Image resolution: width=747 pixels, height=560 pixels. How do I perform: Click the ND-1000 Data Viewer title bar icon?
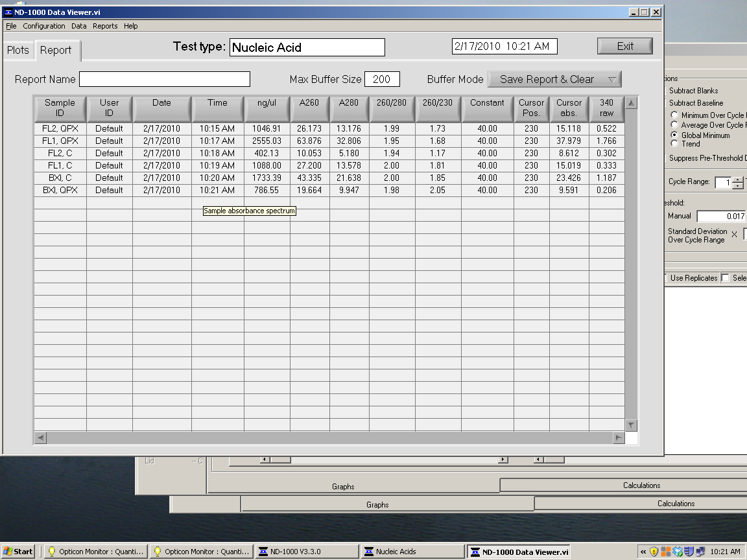pos(8,12)
